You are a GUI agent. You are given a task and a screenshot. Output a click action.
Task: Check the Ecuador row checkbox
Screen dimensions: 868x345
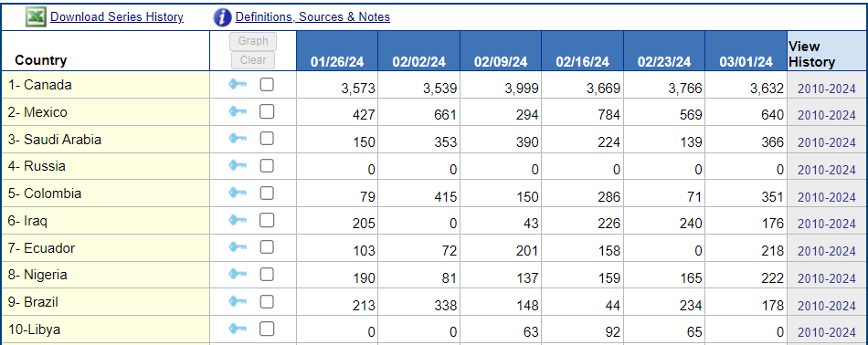[x=267, y=247]
